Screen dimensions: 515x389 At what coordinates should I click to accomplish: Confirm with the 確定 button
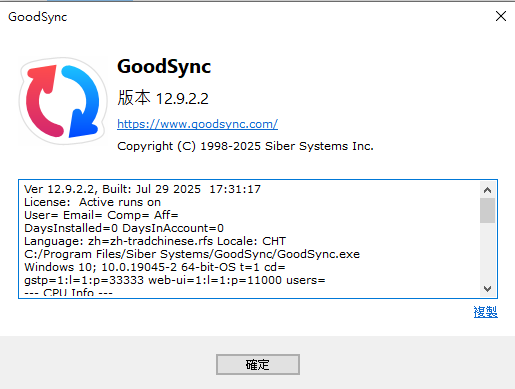tap(258, 364)
